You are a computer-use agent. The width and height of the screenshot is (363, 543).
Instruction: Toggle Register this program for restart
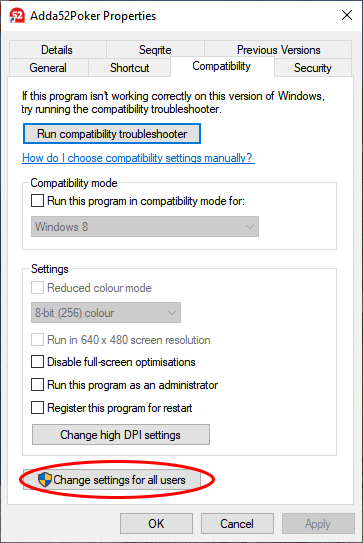[37, 408]
